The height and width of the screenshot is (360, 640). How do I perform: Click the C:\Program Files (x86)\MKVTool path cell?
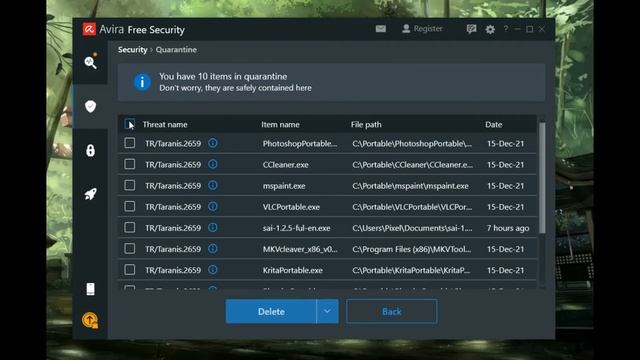(412, 249)
